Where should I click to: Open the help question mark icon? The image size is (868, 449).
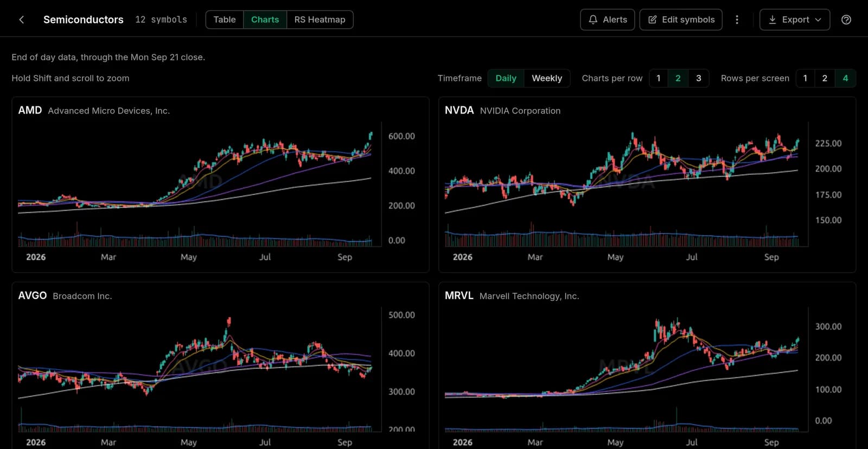[x=846, y=20]
